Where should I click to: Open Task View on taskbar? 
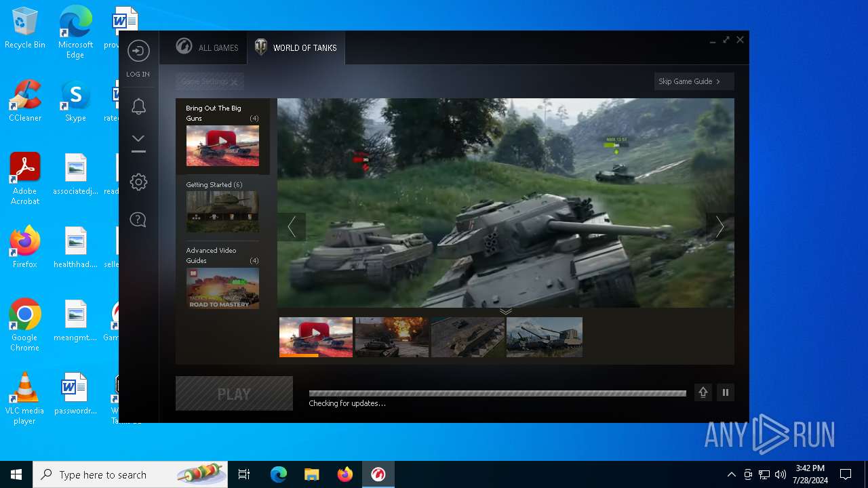244,474
